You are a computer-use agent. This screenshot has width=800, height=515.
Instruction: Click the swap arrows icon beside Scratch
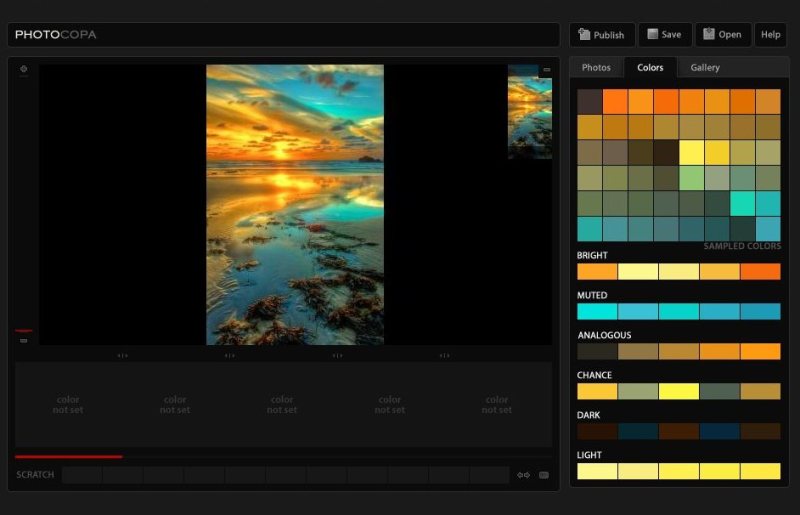523,475
